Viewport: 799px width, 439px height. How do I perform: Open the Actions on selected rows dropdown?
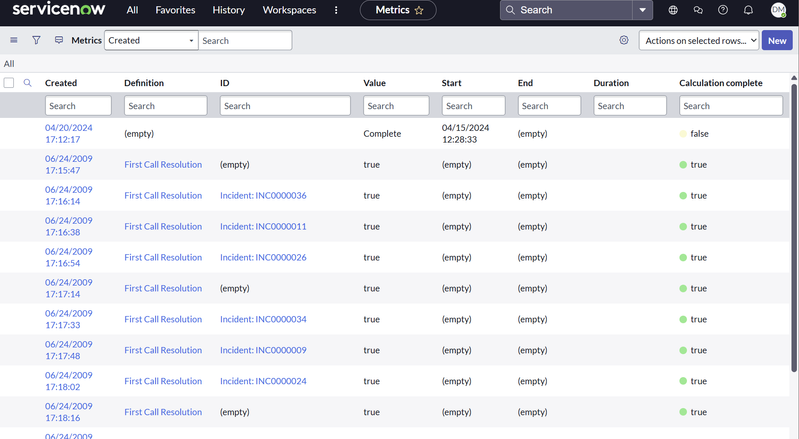(699, 40)
